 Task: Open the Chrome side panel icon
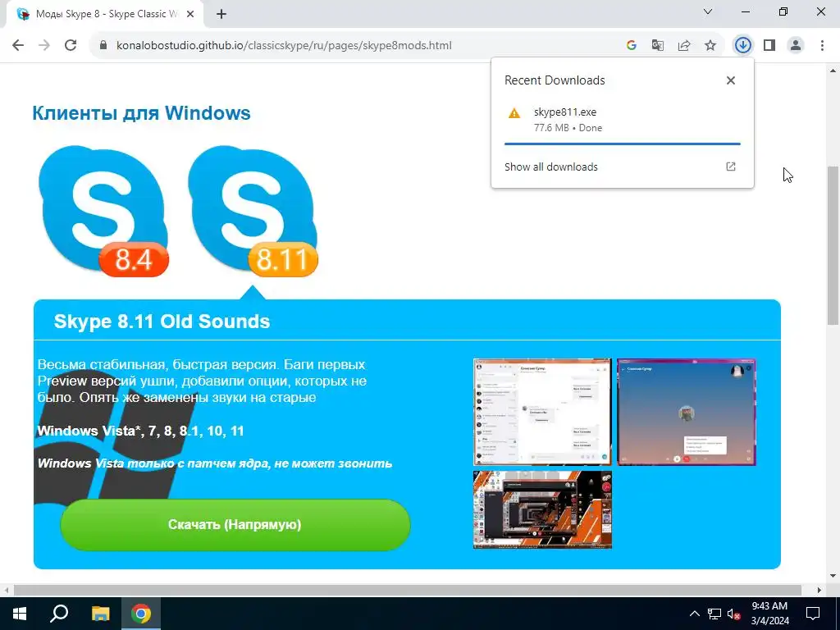(x=769, y=46)
